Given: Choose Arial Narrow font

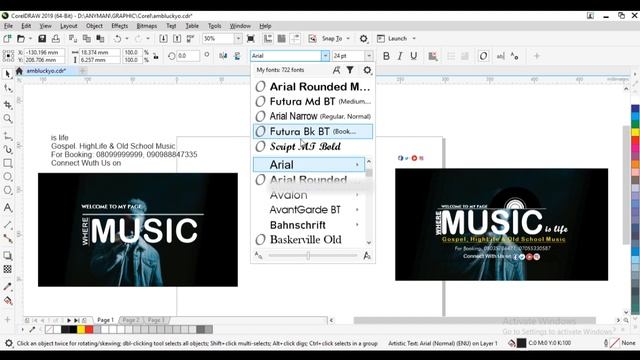Looking at the screenshot, I should click(x=313, y=116).
